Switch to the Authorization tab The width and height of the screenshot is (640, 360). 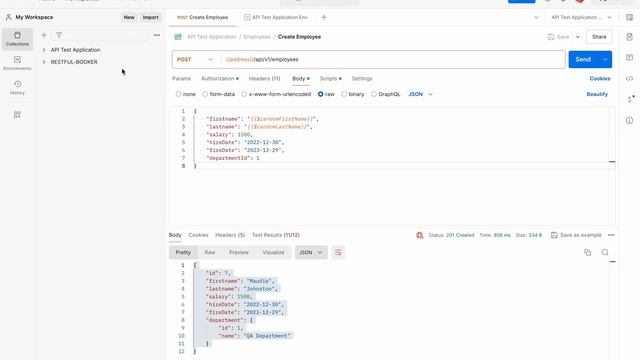pyautogui.click(x=220, y=78)
